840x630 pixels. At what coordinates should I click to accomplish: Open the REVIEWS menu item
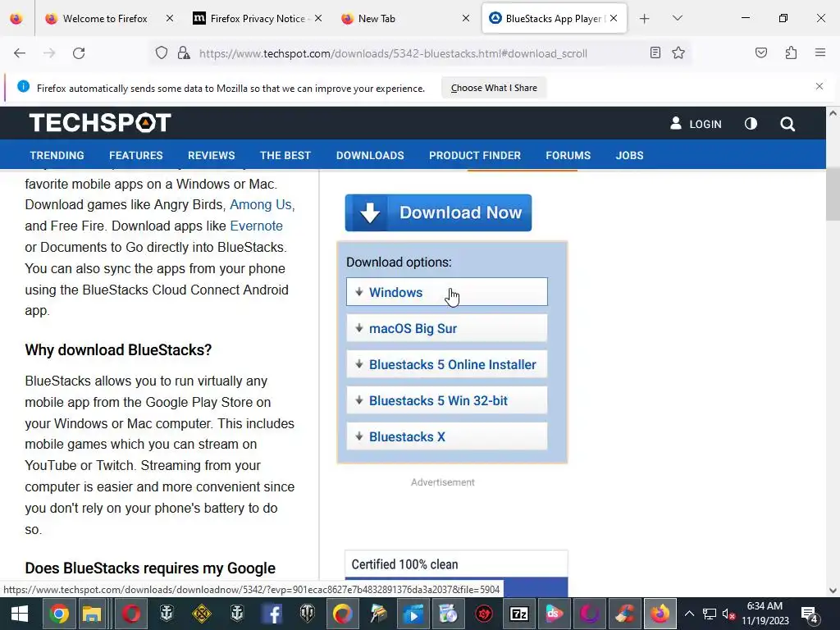[211, 155]
